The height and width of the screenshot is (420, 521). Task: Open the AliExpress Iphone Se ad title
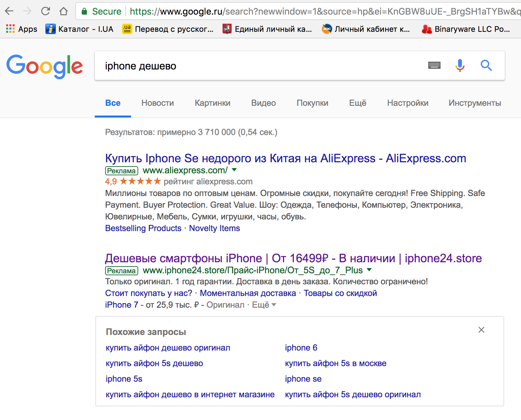coord(285,158)
